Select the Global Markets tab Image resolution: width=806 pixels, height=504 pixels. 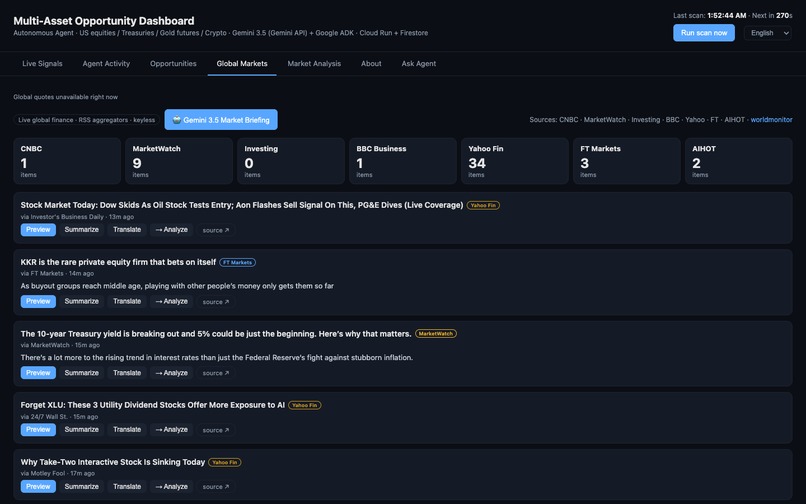[242, 64]
